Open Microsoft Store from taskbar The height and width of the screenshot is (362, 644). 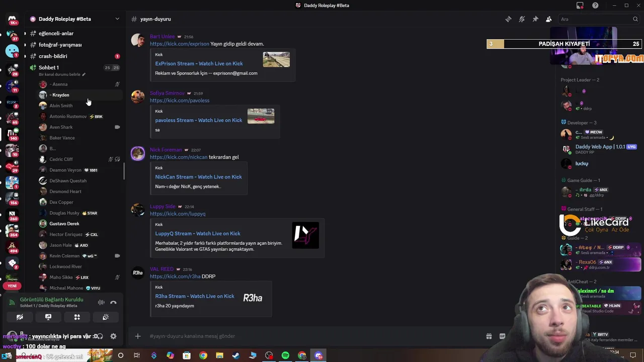click(187, 355)
